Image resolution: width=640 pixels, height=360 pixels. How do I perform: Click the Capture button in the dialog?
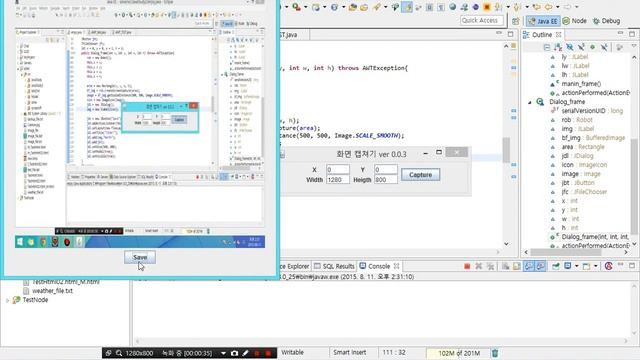[420, 175]
